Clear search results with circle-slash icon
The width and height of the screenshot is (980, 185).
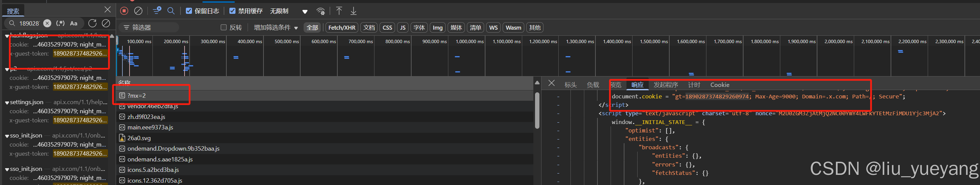click(106, 23)
